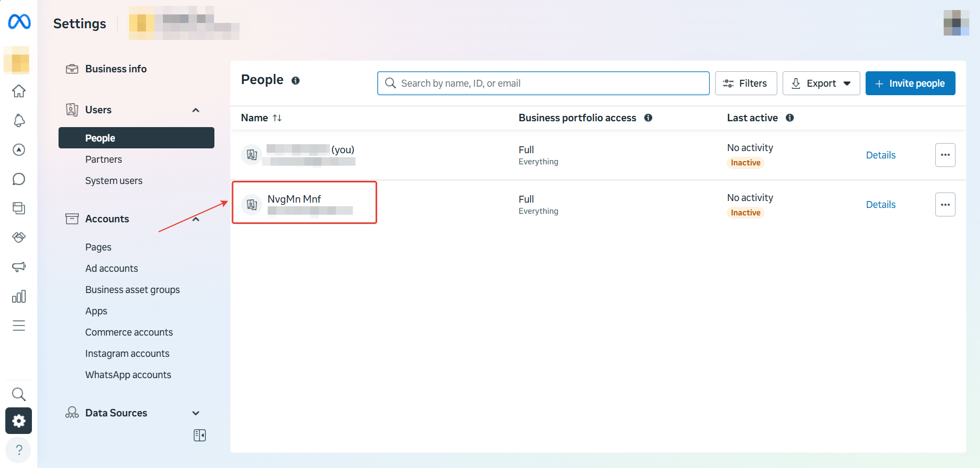Collapse the Users section

(x=196, y=110)
